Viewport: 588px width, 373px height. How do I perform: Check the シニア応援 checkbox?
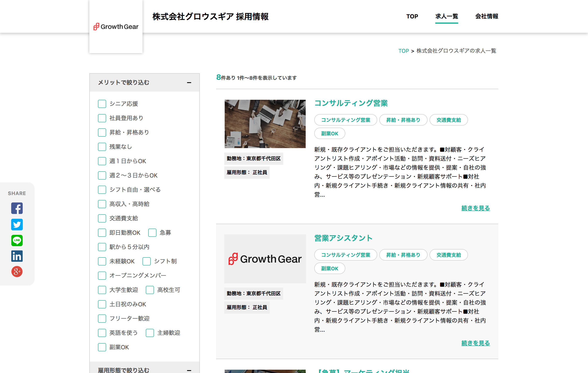[102, 104]
